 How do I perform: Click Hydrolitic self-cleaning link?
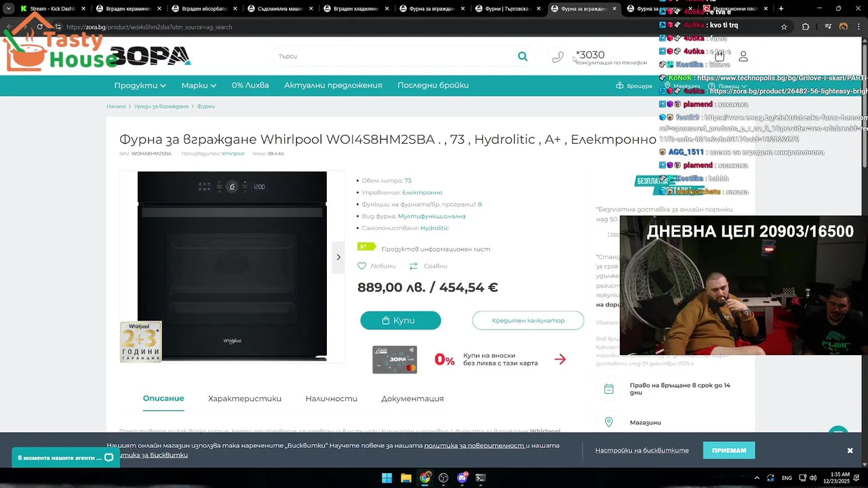435,228
